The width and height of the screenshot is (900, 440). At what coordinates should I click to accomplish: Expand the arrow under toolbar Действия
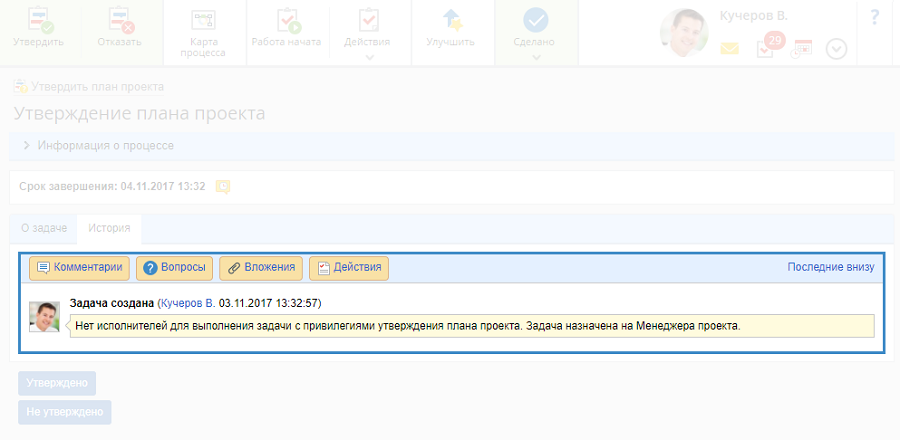click(x=370, y=57)
